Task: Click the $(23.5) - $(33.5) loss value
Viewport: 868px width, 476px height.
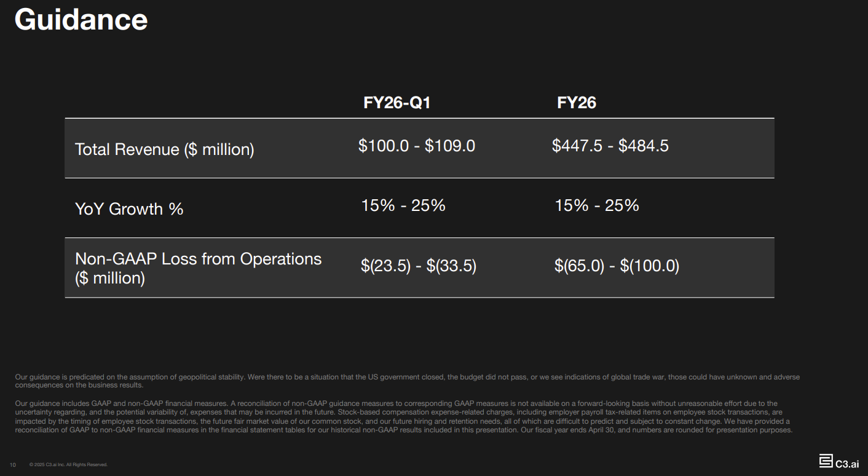Action: pos(419,266)
